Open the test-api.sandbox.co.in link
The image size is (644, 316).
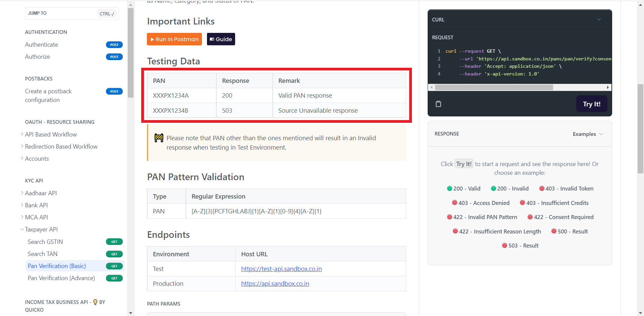281,269
